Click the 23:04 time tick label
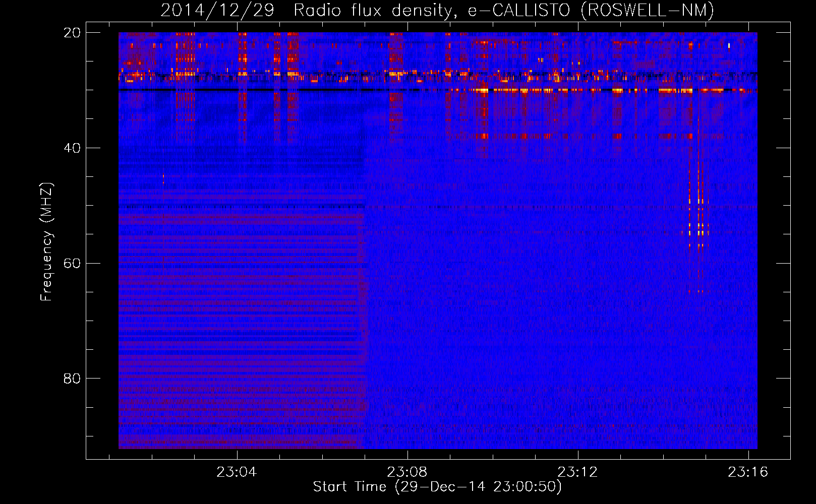 [237, 472]
